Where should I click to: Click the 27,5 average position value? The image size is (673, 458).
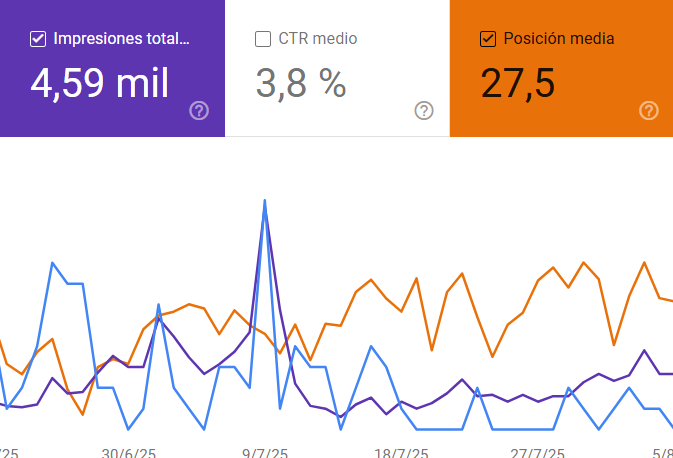coord(518,84)
